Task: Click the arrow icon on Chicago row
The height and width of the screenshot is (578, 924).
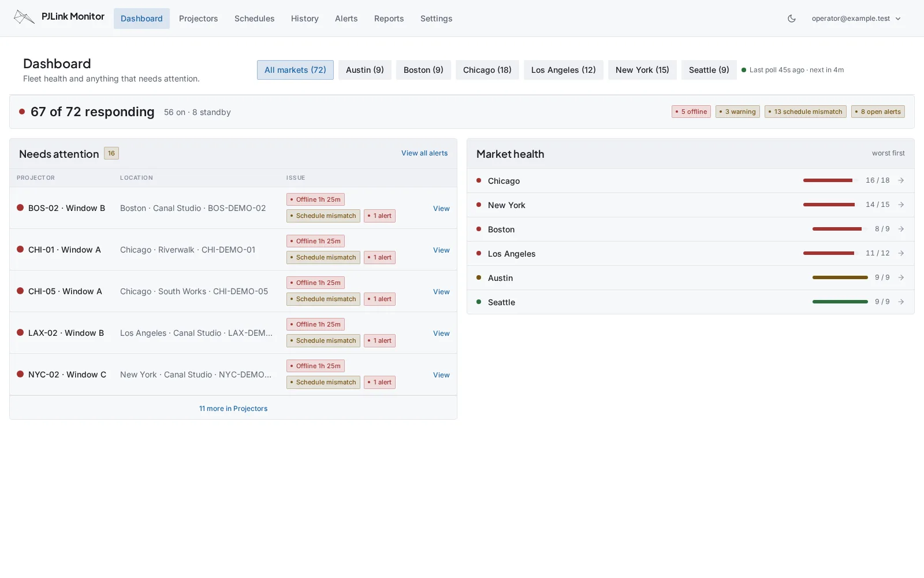Action: pos(901,180)
